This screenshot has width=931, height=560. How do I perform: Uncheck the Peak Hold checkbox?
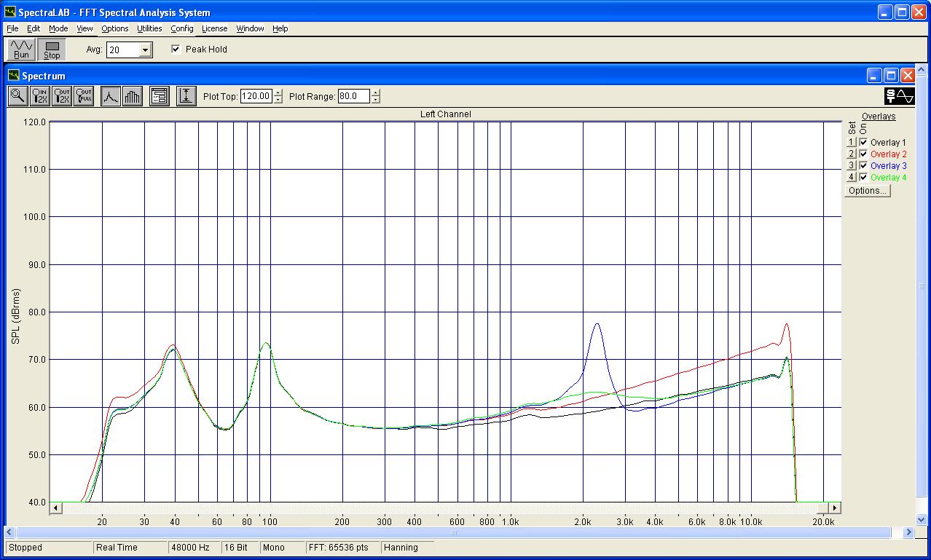pos(176,50)
